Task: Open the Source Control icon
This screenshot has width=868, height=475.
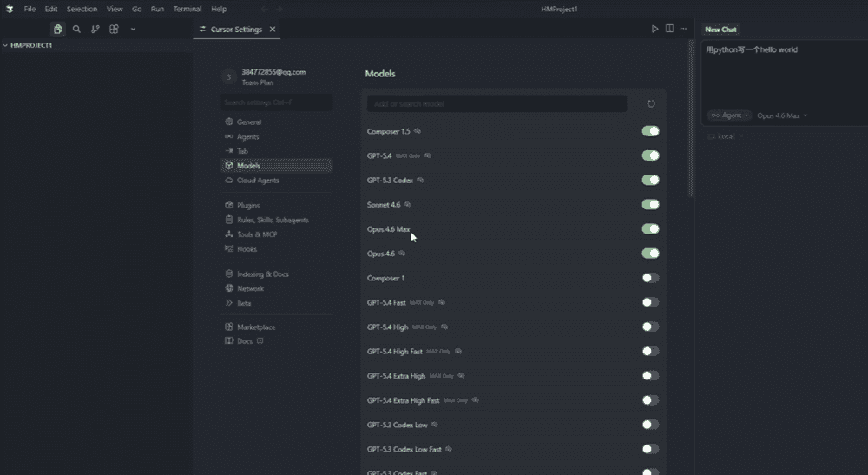Action: pos(95,29)
